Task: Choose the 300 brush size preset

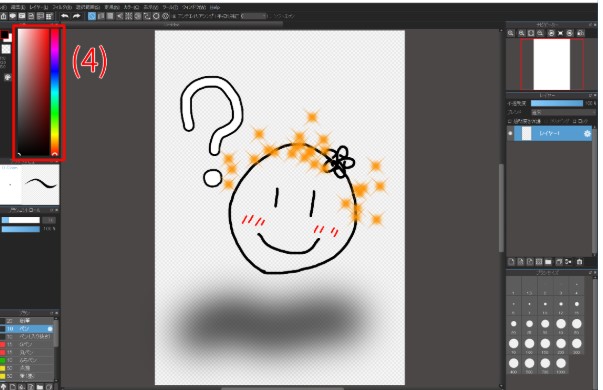Action: point(576,345)
